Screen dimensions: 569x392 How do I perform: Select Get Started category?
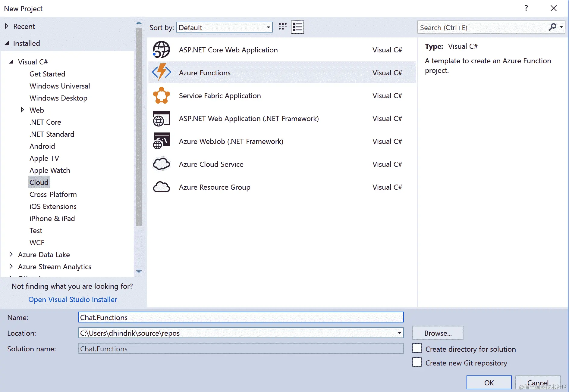47,74
